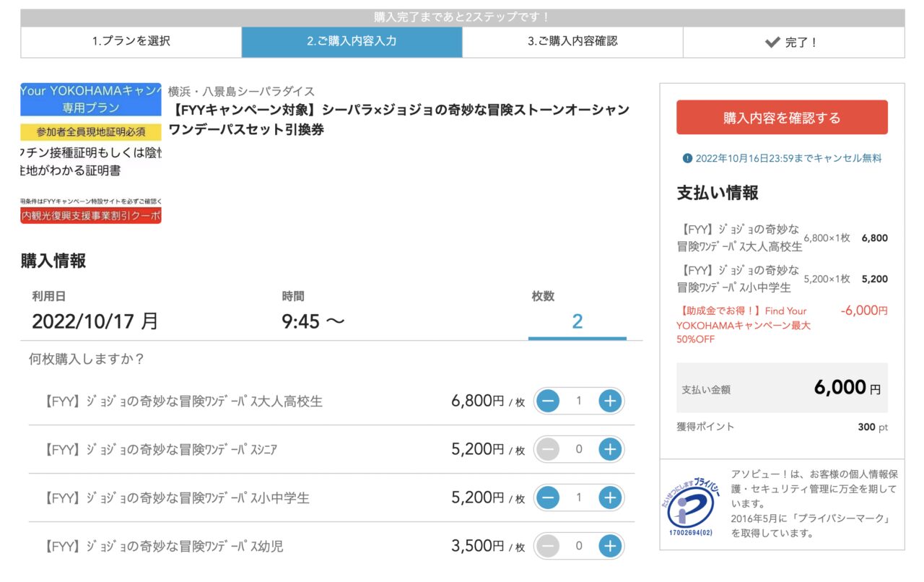The height and width of the screenshot is (582, 924).
Task: Click the 購入情報 heading
Action: tap(53, 261)
